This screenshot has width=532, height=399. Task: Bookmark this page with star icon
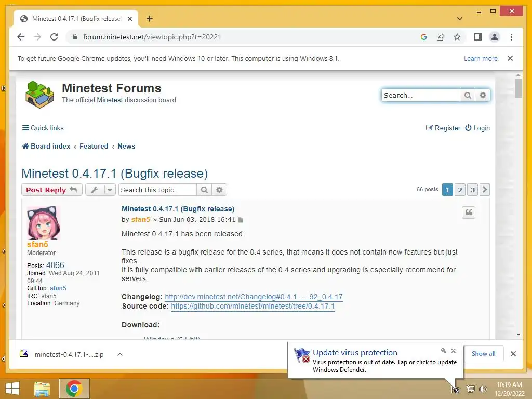[457, 37]
